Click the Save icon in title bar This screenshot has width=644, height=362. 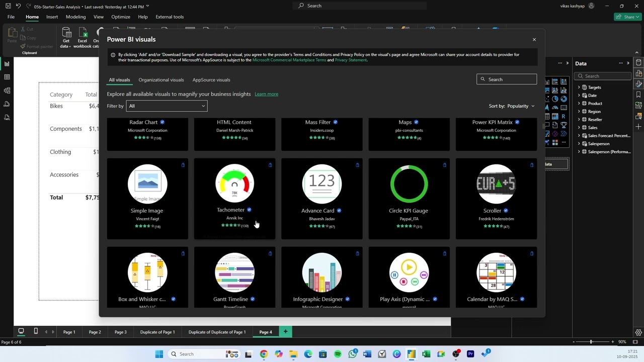coord(8,6)
